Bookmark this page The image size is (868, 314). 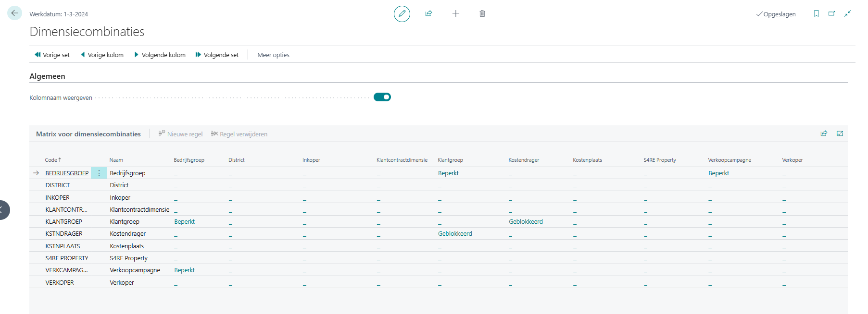(816, 13)
